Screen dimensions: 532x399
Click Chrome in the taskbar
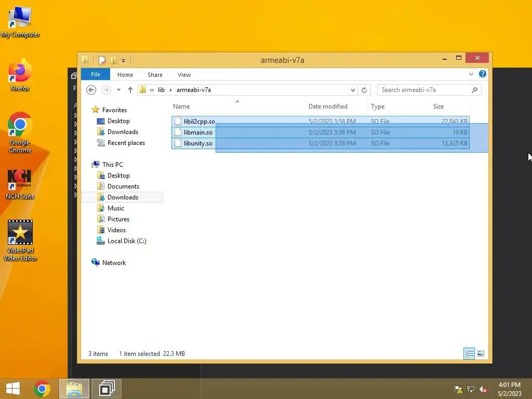[x=42, y=389]
